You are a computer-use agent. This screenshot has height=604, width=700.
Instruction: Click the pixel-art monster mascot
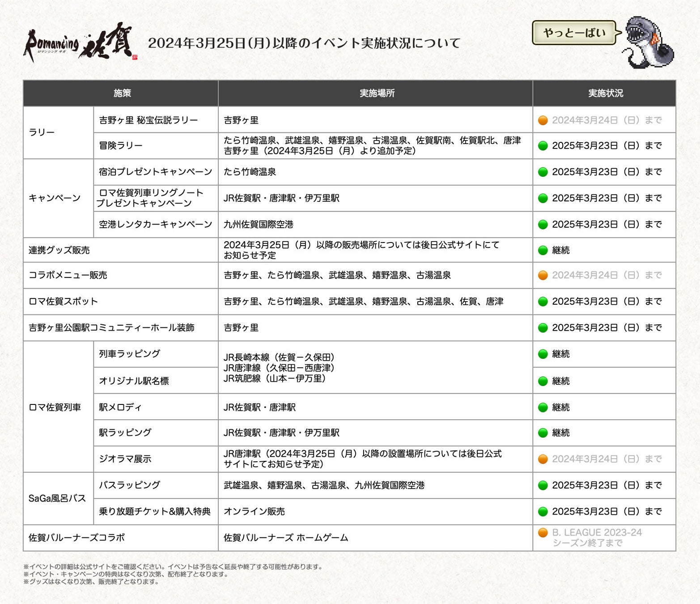[648, 43]
